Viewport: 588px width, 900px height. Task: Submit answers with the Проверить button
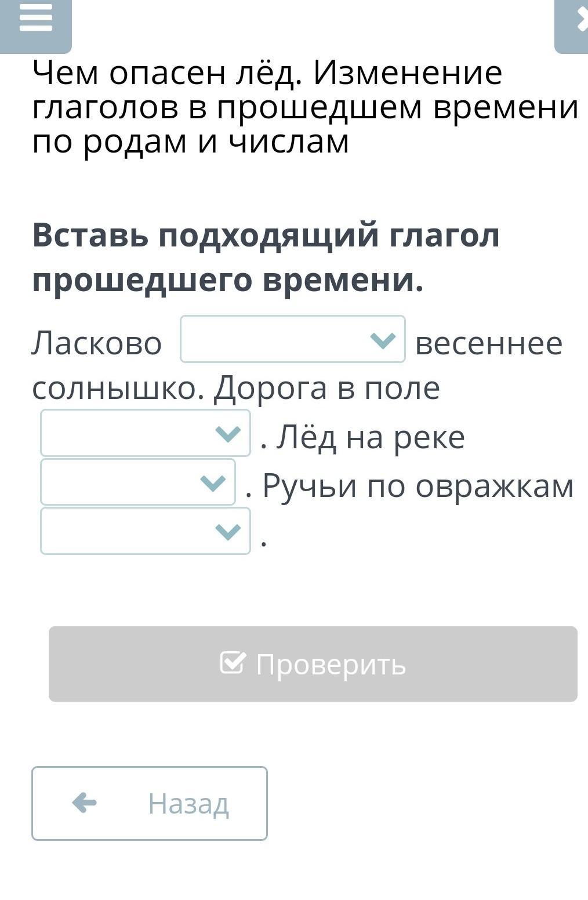313,664
